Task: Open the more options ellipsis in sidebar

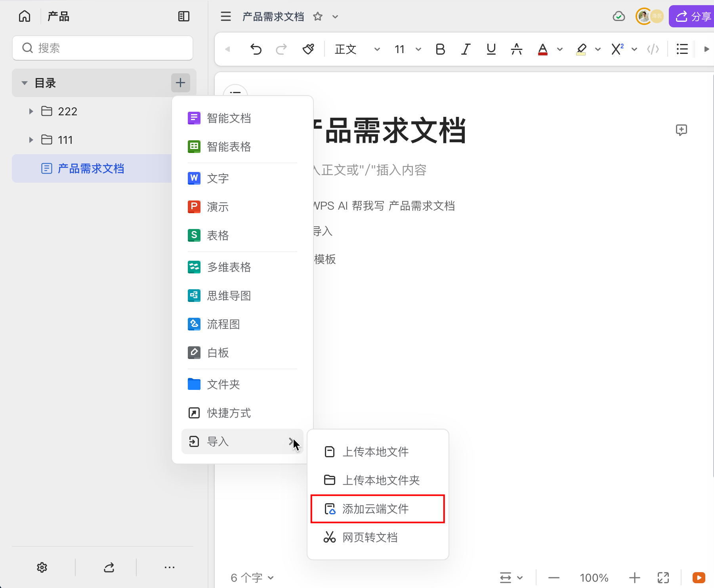Action: tap(170, 567)
